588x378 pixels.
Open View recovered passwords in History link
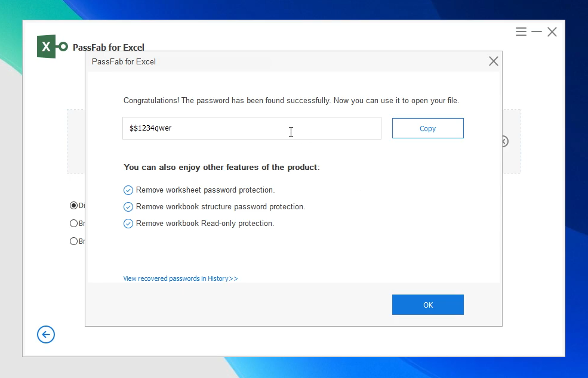click(180, 278)
